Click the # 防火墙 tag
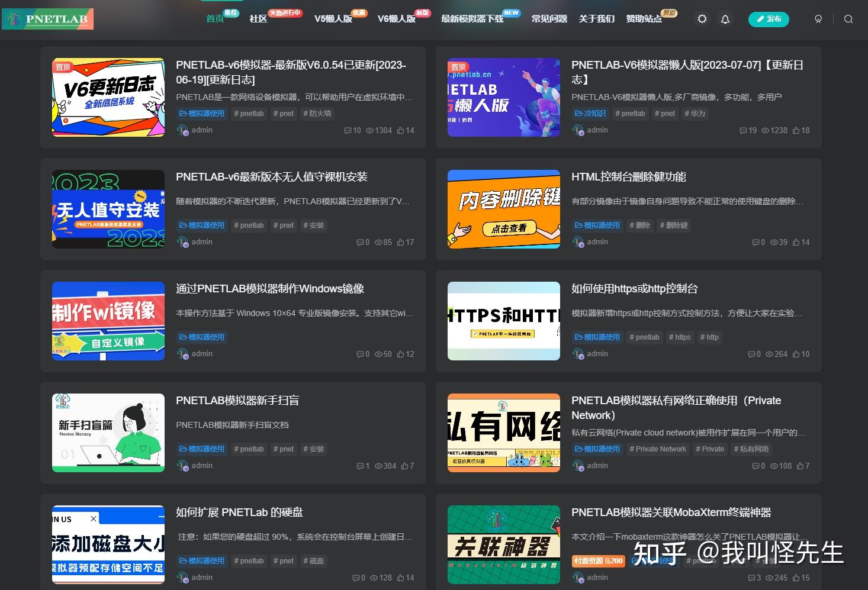Screen dimensions: 868x590 317,114
